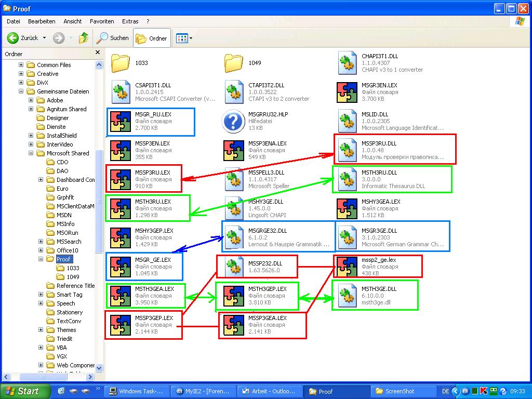Expand the Common Files tree node
This screenshot has width=532, height=399.
click(x=21, y=64)
